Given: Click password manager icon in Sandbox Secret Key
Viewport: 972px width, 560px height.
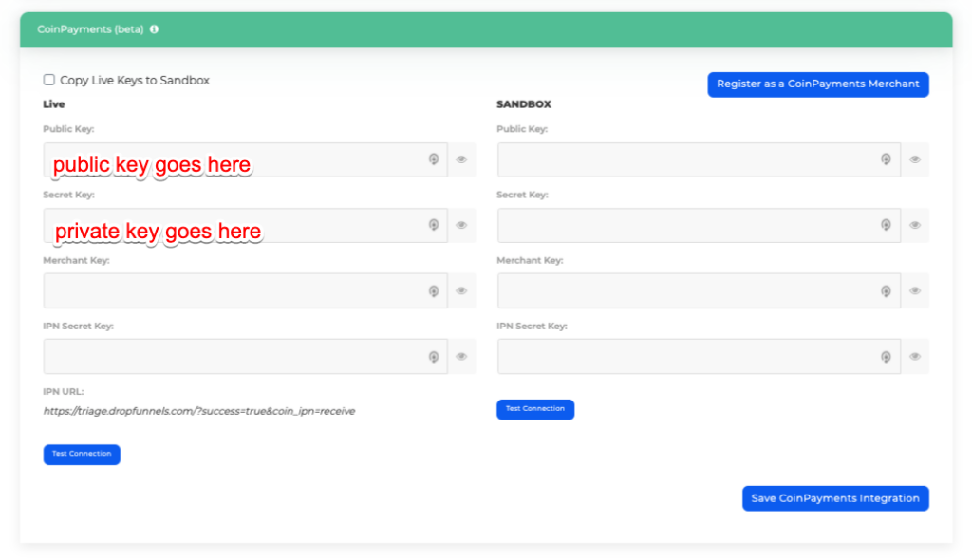Looking at the screenshot, I should tap(886, 225).
